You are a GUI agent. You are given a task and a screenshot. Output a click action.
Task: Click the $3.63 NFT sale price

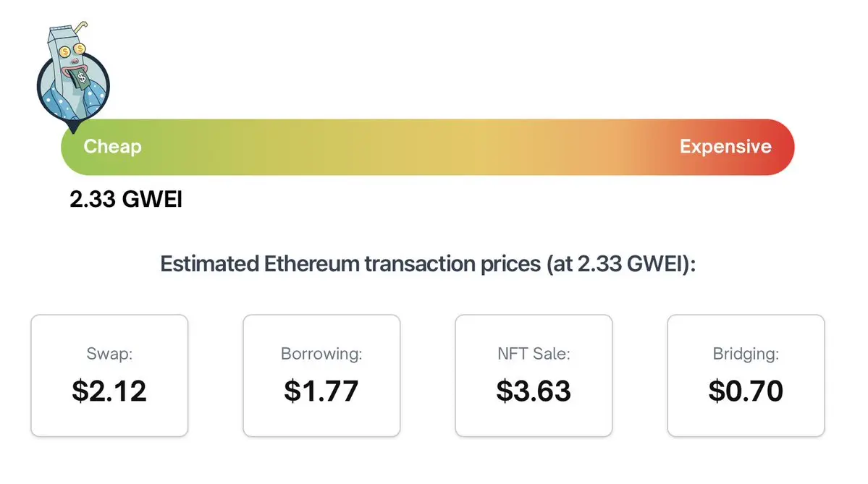tap(534, 391)
